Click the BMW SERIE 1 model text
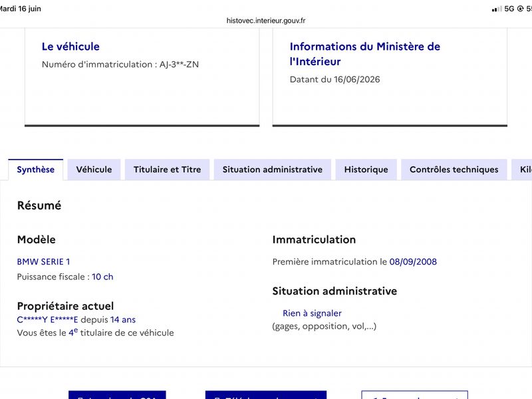Image resolution: width=532 pixels, height=399 pixels. (x=43, y=261)
